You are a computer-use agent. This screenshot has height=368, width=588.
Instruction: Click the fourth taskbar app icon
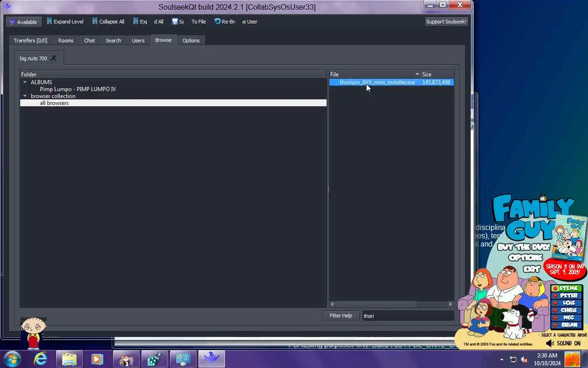click(x=126, y=359)
